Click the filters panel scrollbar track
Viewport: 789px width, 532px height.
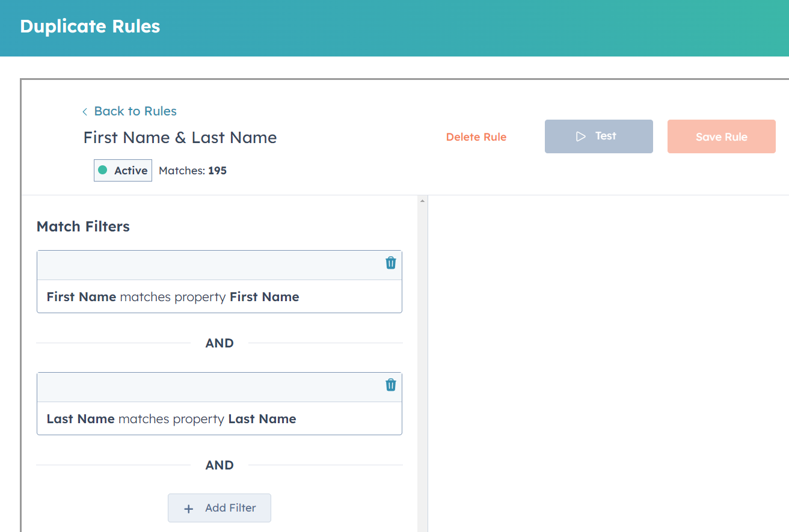click(x=422, y=361)
